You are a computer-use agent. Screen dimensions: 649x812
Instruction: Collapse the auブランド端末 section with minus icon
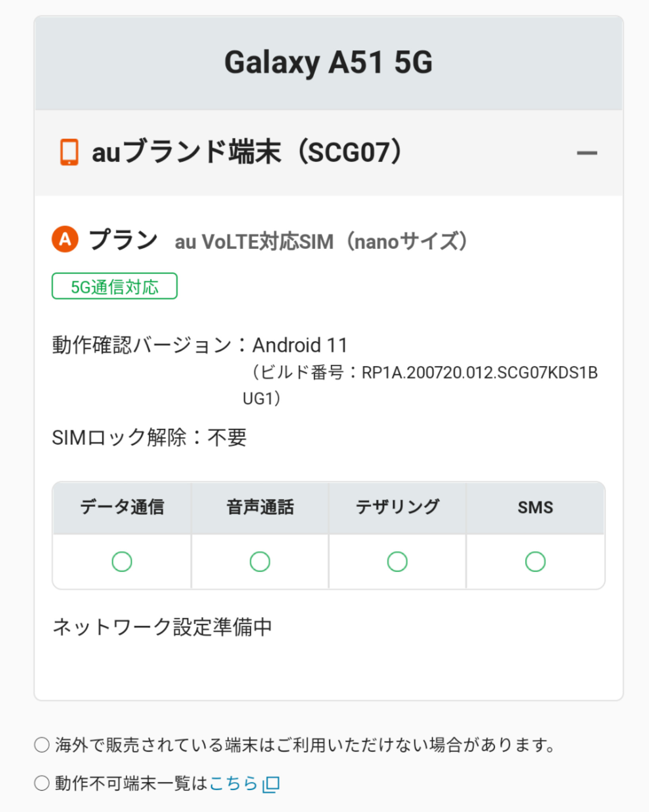pyautogui.click(x=587, y=153)
